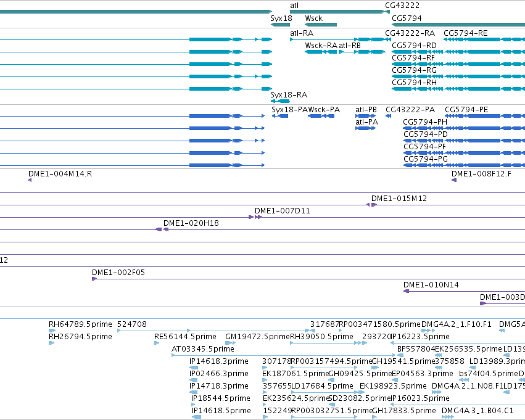Select the Wsck gene bar
The image size is (525, 420).
tap(321, 25)
